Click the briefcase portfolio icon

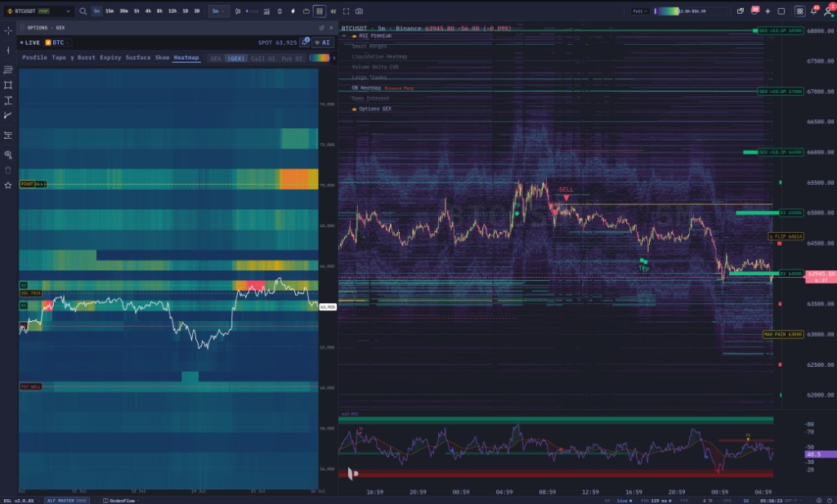307,11
